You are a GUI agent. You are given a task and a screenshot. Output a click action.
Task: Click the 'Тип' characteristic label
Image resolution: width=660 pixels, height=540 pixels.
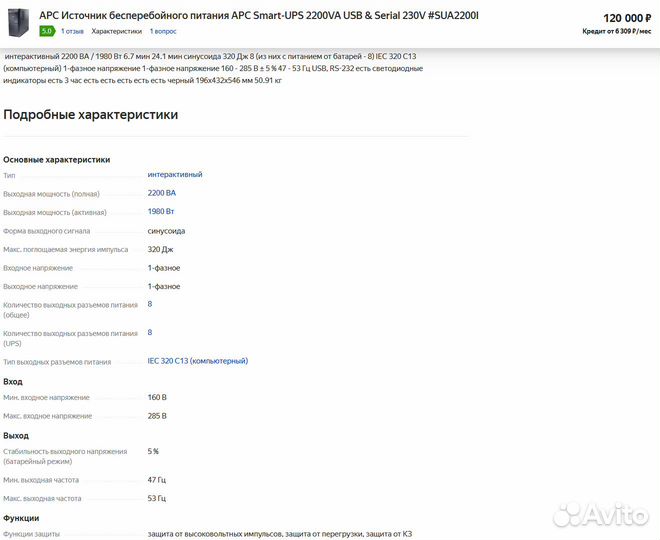9,176
